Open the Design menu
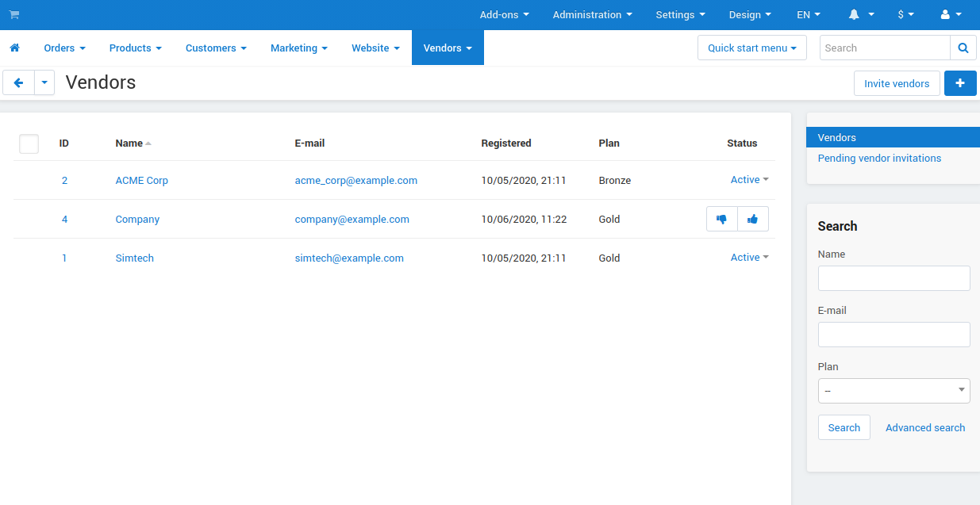The height and width of the screenshot is (505, 980). point(750,14)
